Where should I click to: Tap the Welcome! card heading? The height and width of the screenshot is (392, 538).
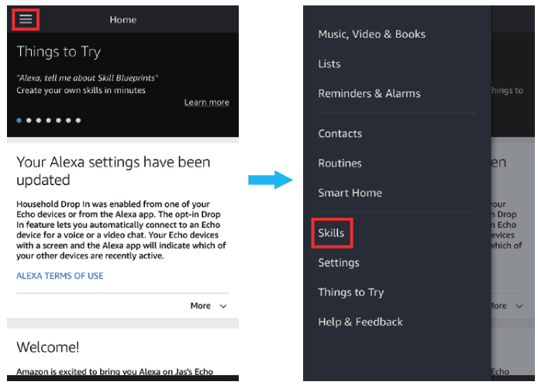pos(48,347)
